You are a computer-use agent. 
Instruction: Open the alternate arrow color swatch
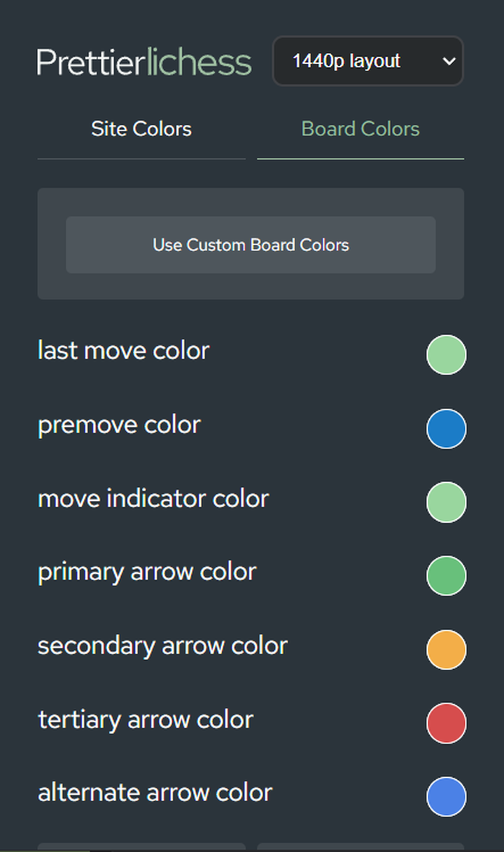(x=446, y=797)
